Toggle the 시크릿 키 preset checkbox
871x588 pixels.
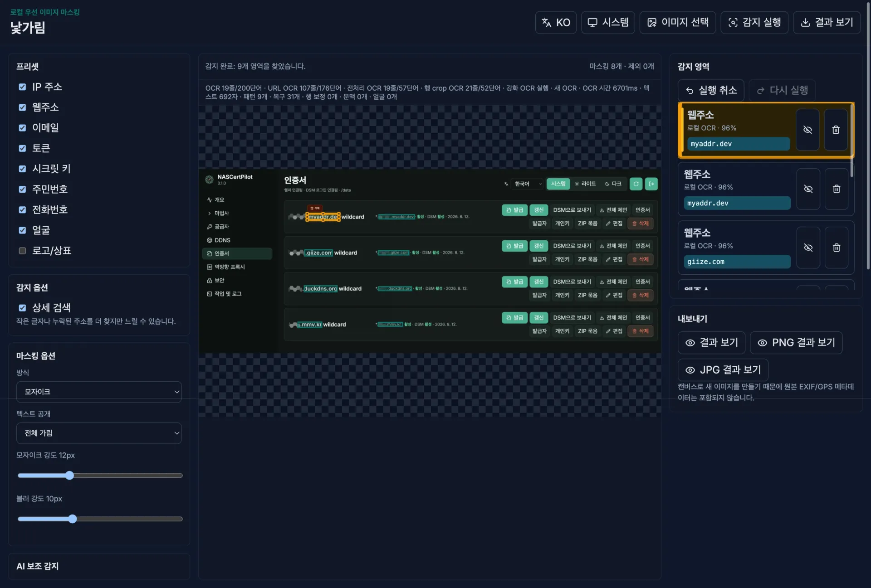[22, 169]
